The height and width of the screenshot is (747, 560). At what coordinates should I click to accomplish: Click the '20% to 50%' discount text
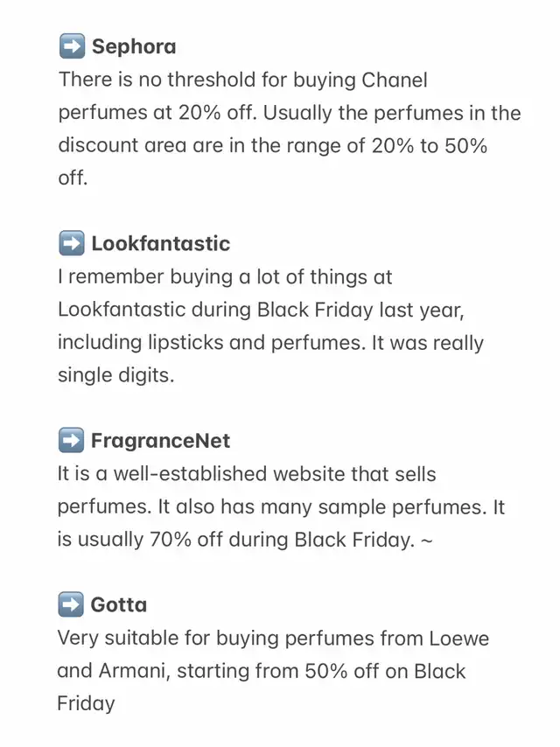(x=429, y=146)
